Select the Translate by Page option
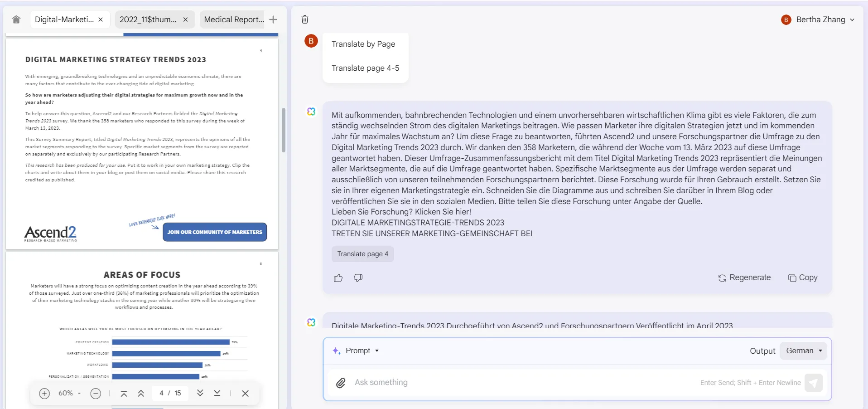 (x=363, y=44)
